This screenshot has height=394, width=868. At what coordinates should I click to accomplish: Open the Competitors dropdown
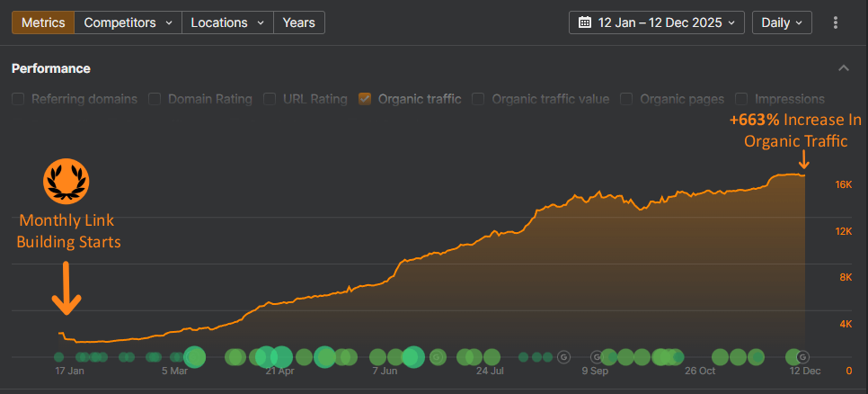click(127, 22)
